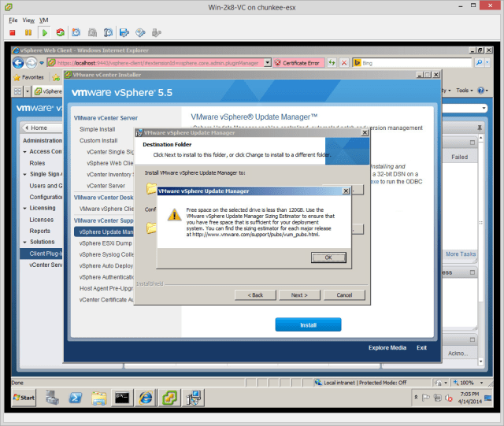The width and height of the screenshot is (504, 426).
Task: Open PowerShell from the taskbar
Action: [76, 398]
